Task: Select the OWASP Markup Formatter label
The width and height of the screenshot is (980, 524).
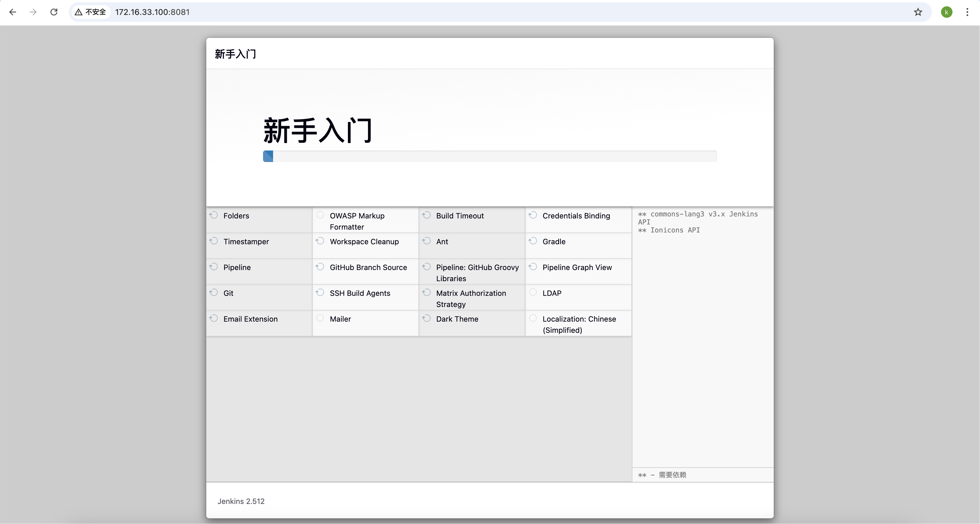Action: 357,222
